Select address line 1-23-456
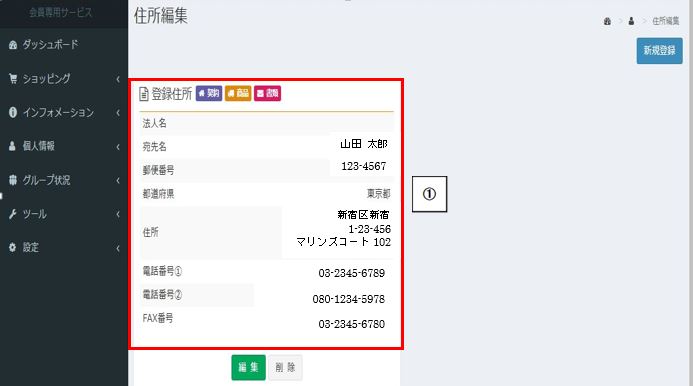 pyautogui.click(x=369, y=229)
